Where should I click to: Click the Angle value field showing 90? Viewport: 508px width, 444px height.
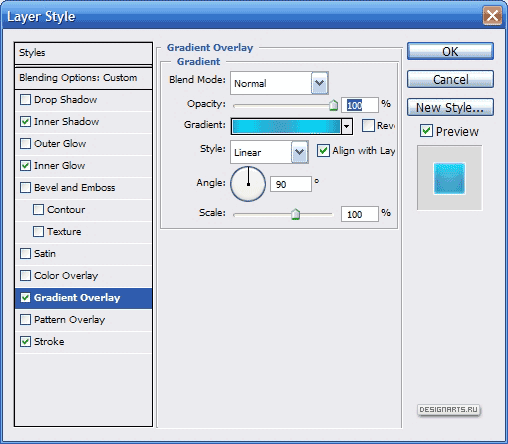pos(291,184)
